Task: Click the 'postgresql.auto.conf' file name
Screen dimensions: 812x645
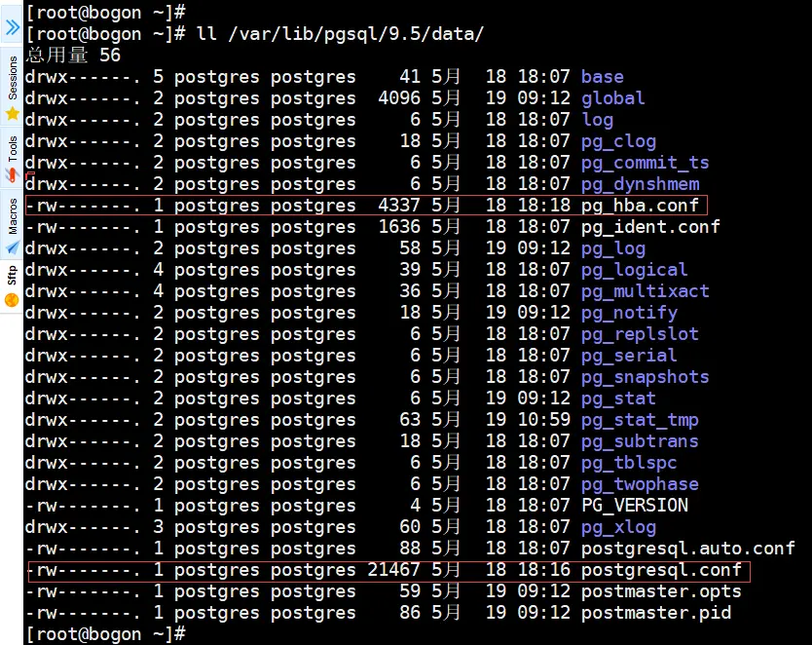Action: (687, 549)
